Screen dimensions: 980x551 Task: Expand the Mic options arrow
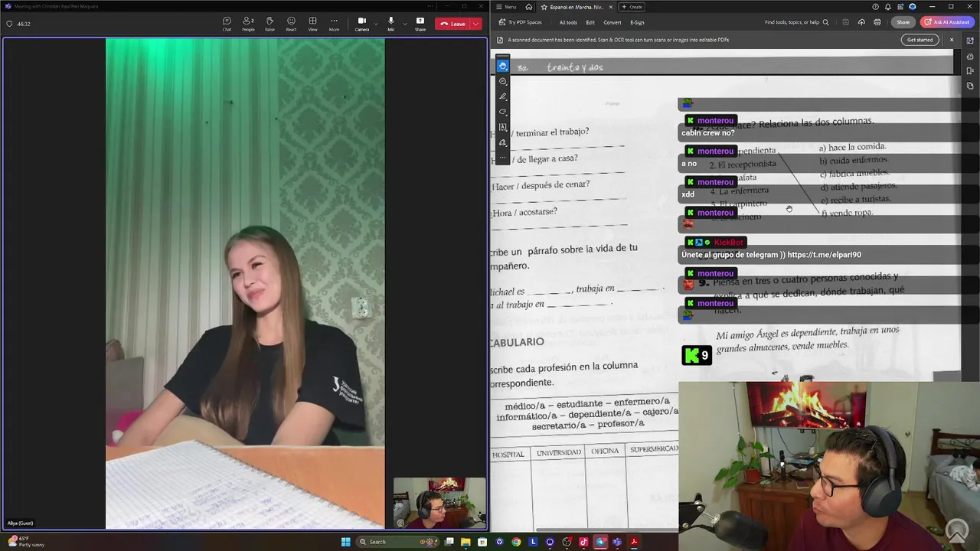[x=404, y=24]
